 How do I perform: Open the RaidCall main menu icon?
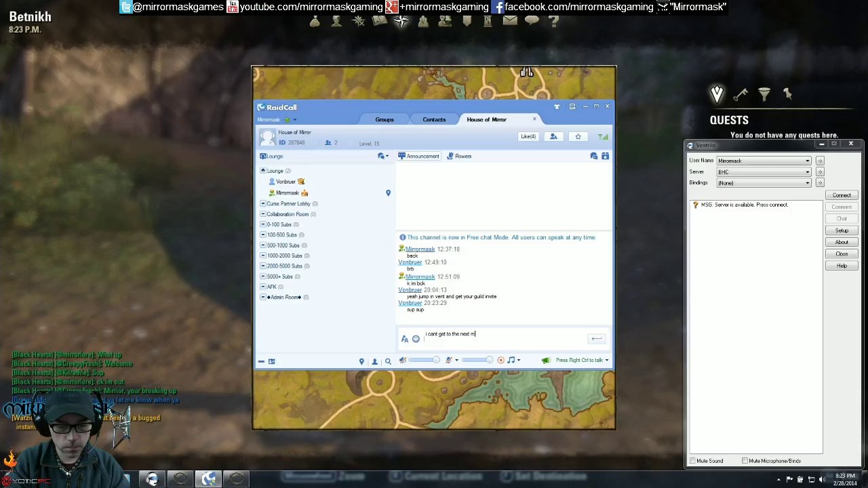[x=572, y=106]
